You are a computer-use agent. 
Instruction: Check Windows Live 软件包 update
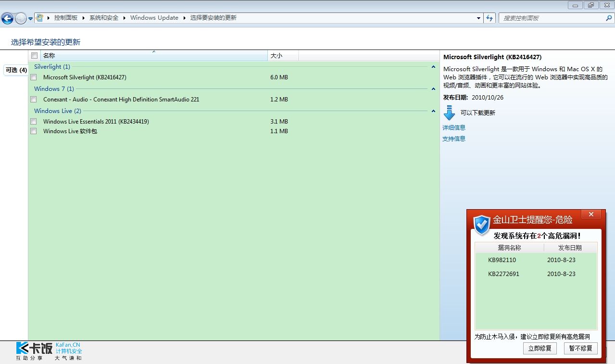(x=34, y=131)
